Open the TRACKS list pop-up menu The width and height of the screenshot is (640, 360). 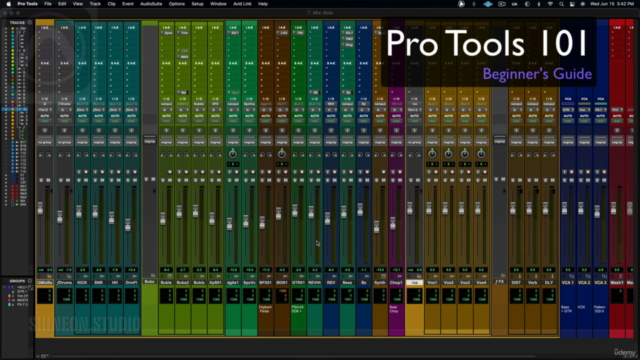coord(29,22)
